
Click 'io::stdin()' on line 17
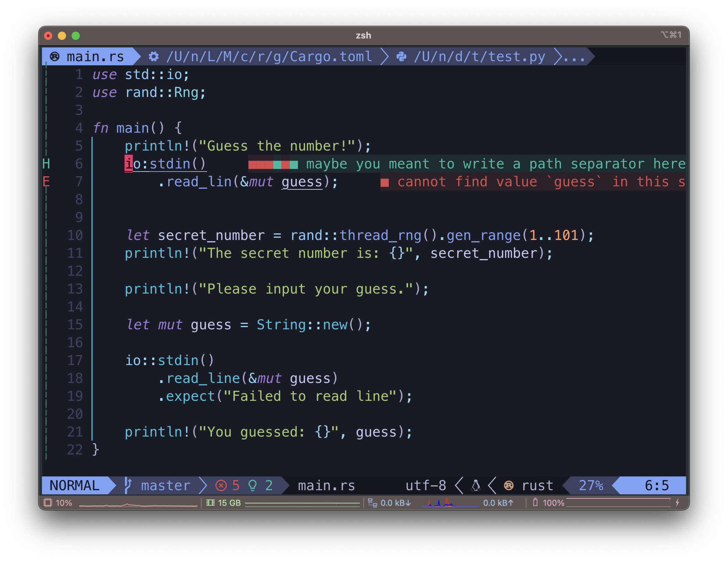click(169, 360)
